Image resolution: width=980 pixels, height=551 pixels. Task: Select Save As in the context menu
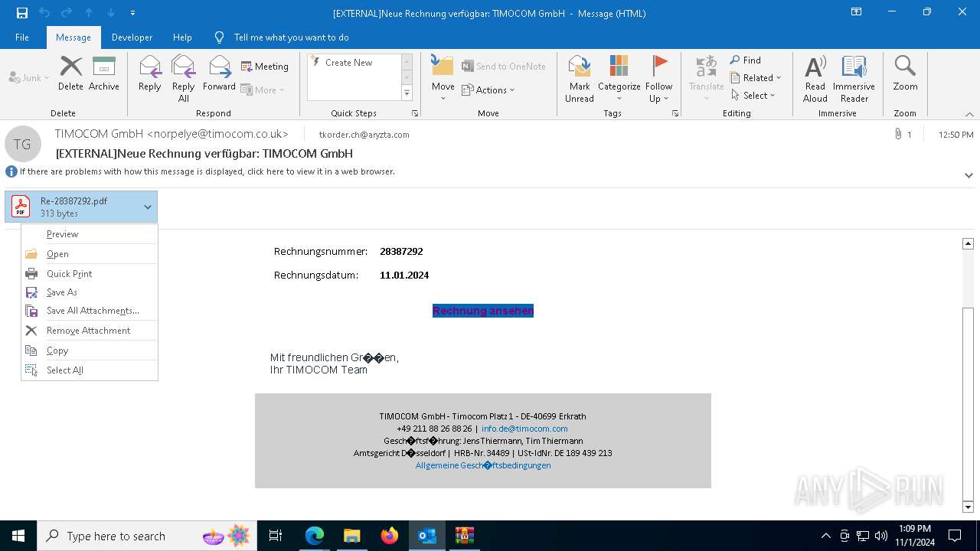click(x=90, y=292)
